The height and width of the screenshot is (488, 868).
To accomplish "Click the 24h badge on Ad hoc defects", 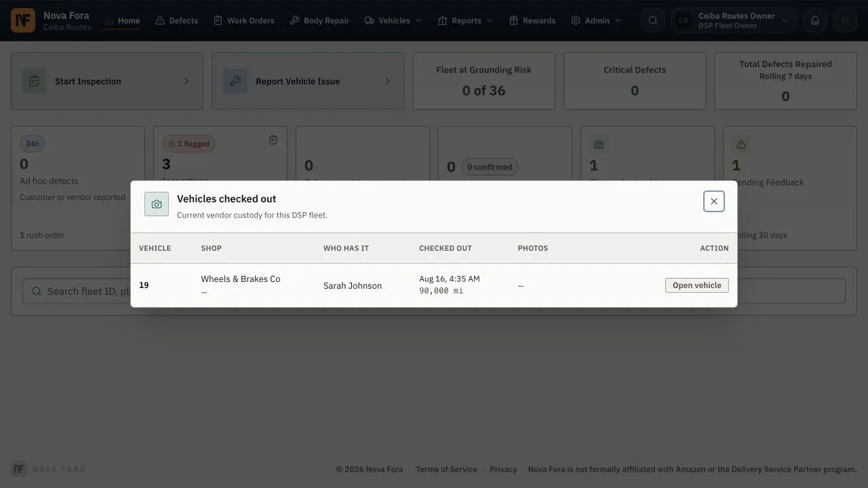I will point(32,144).
